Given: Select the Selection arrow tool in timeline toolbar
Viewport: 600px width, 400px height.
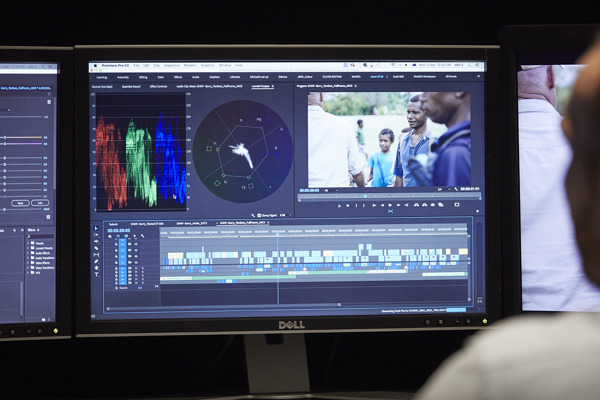Looking at the screenshot, I should (x=96, y=228).
